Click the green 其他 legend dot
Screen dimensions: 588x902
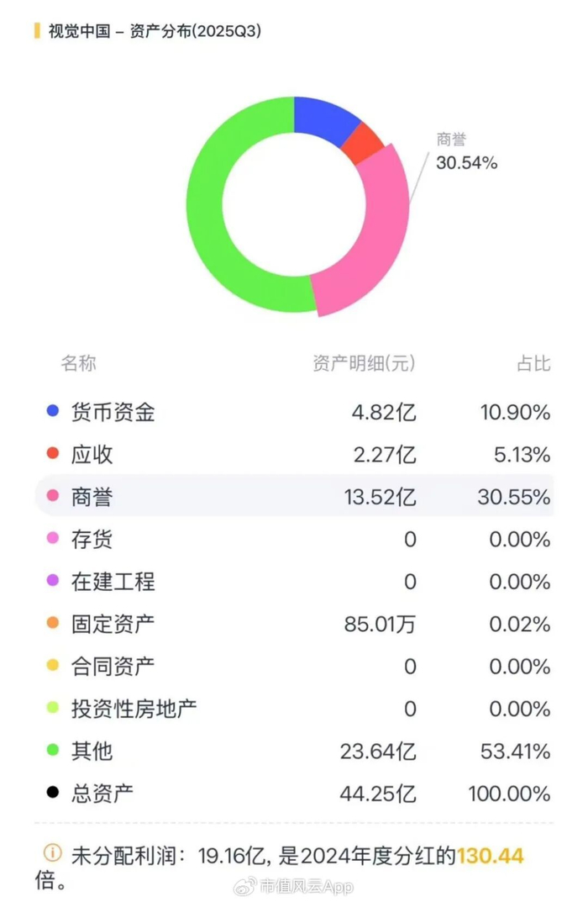(53, 751)
